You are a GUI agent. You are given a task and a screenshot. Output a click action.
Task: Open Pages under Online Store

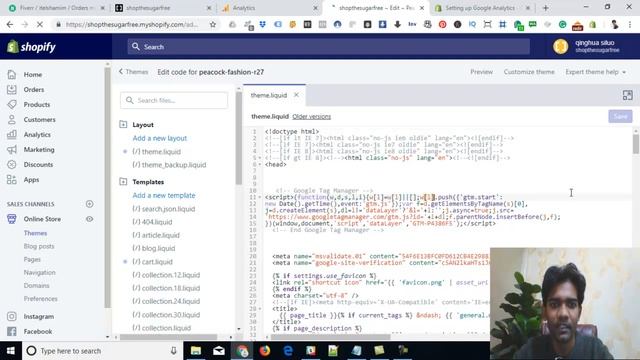coord(32,259)
